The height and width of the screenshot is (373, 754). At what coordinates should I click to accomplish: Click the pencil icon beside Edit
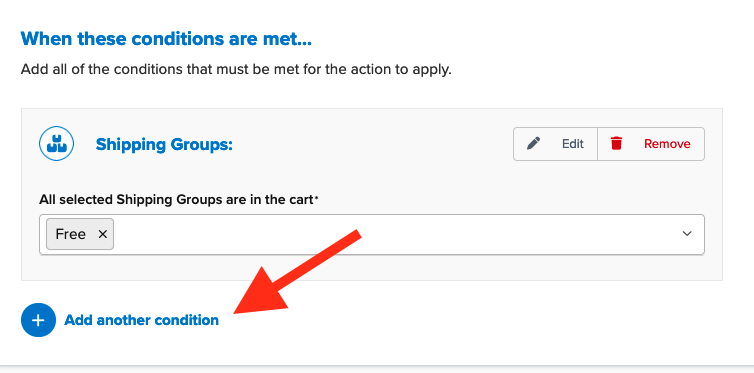[533, 143]
